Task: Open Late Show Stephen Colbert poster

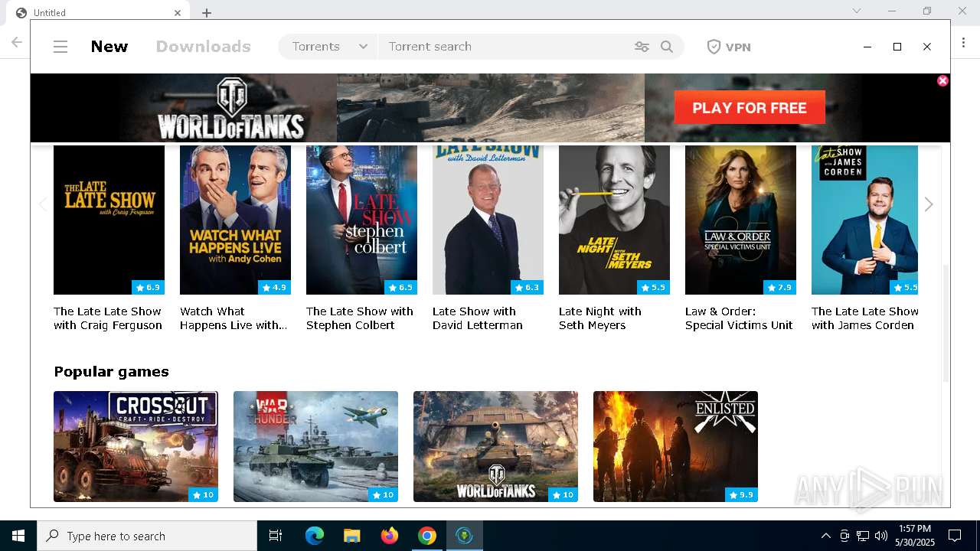Action: click(x=361, y=220)
